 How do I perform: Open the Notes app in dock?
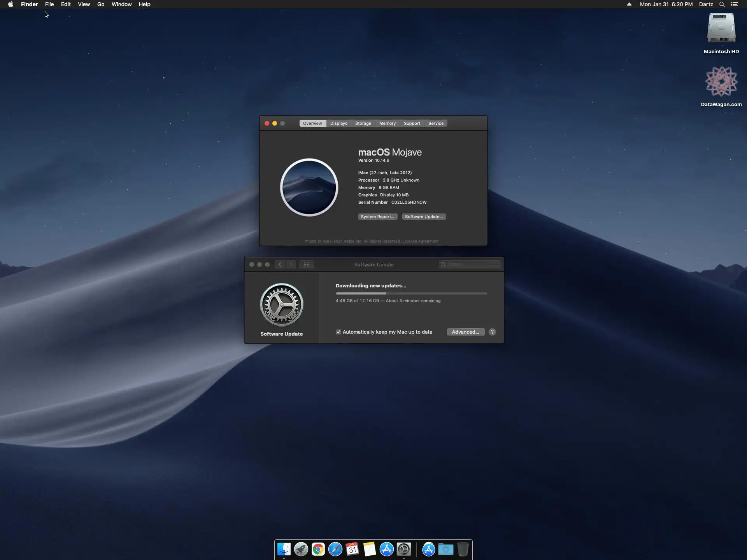click(369, 549)
